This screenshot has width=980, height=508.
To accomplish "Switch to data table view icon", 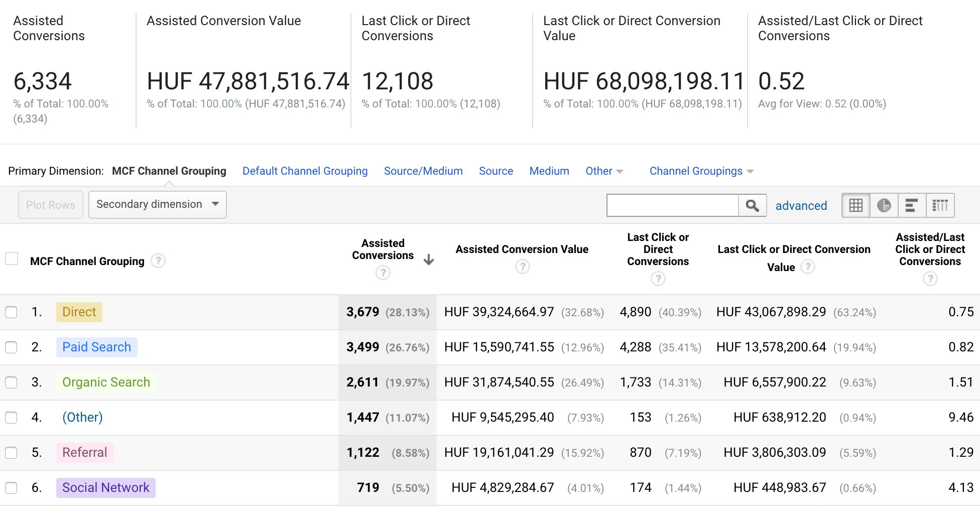I will [856, 205].
